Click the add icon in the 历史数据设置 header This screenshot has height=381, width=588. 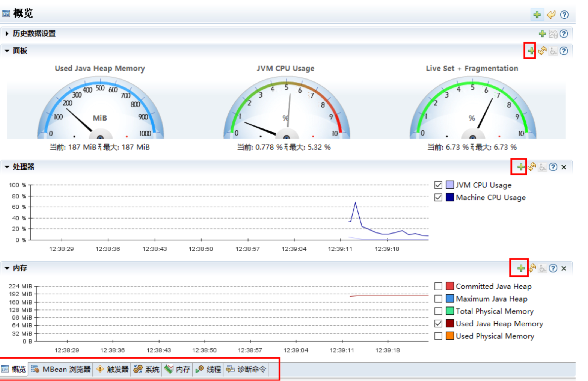point(542,34)
